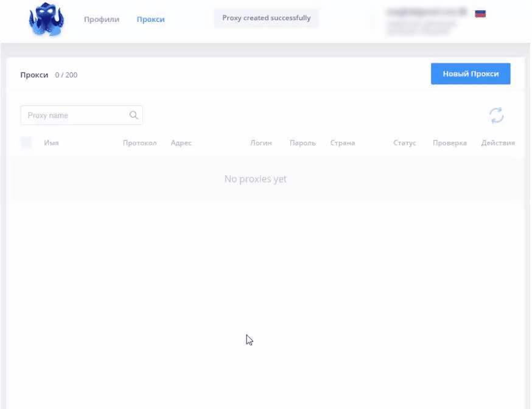Screen dimensions: 532x409
Task: Click the Страна column header
Action: click(x=343, y=143)
